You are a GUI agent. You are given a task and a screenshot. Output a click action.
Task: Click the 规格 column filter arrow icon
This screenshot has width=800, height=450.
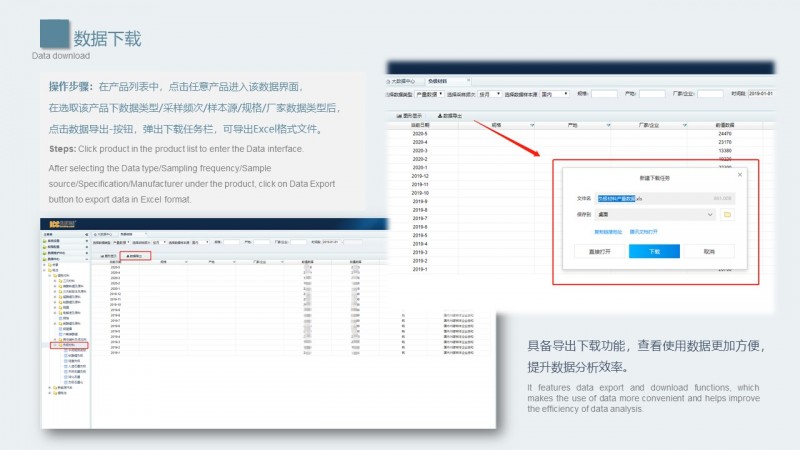click(x=532, y=125)
